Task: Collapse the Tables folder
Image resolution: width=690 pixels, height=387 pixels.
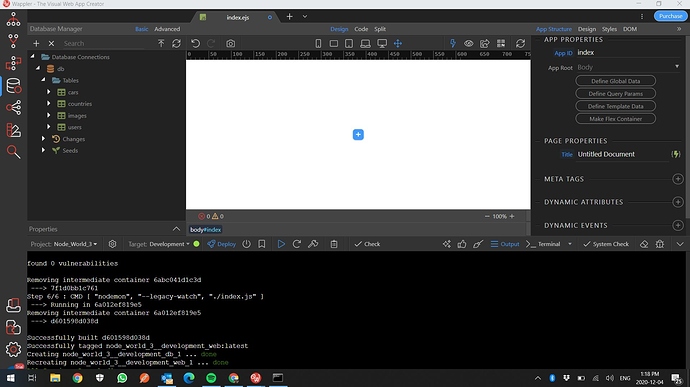Action: (x=43, y=80)
